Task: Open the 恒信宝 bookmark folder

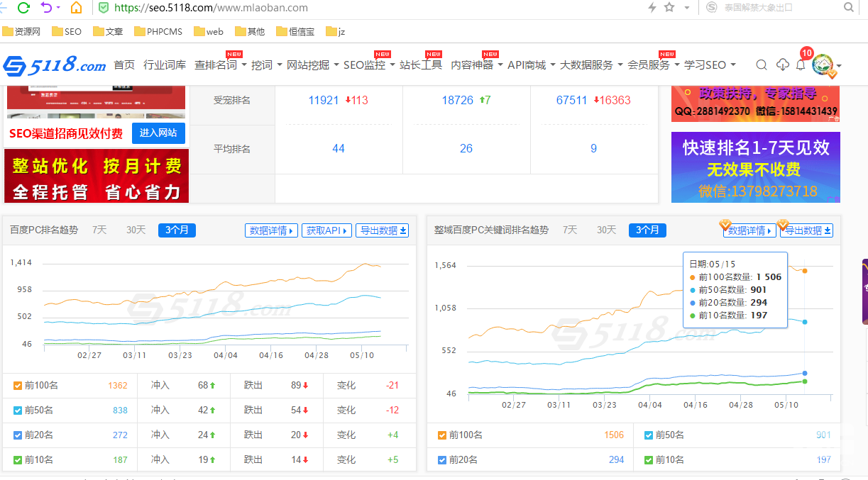Action: (295, 31)
